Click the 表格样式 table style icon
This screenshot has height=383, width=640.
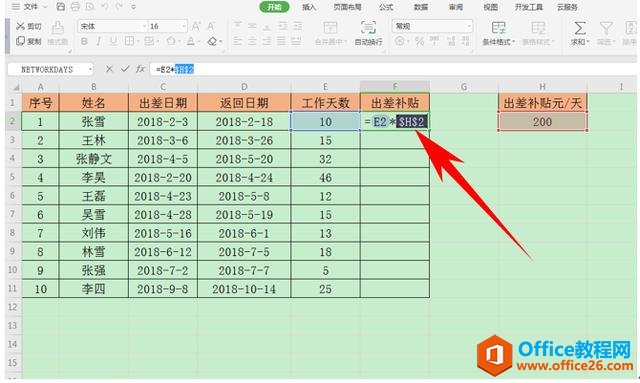pos(538,28)
